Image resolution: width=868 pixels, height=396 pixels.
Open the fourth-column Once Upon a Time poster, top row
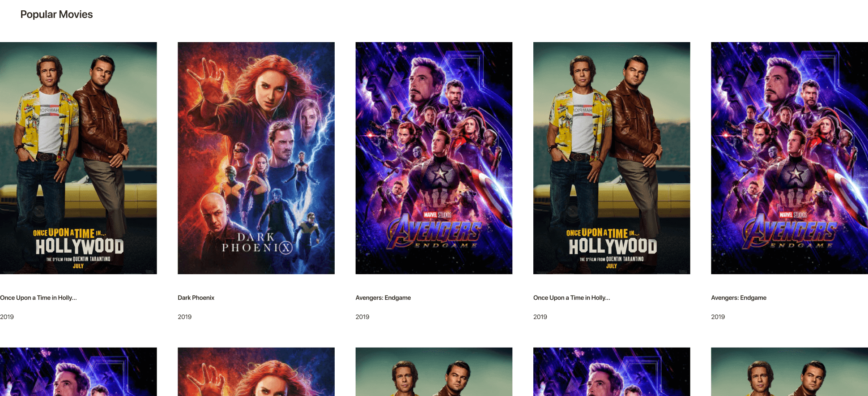[612, 158]
